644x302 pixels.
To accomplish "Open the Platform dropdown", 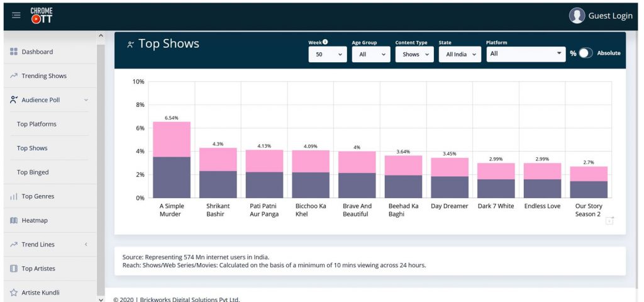I will tap(525, 54).
